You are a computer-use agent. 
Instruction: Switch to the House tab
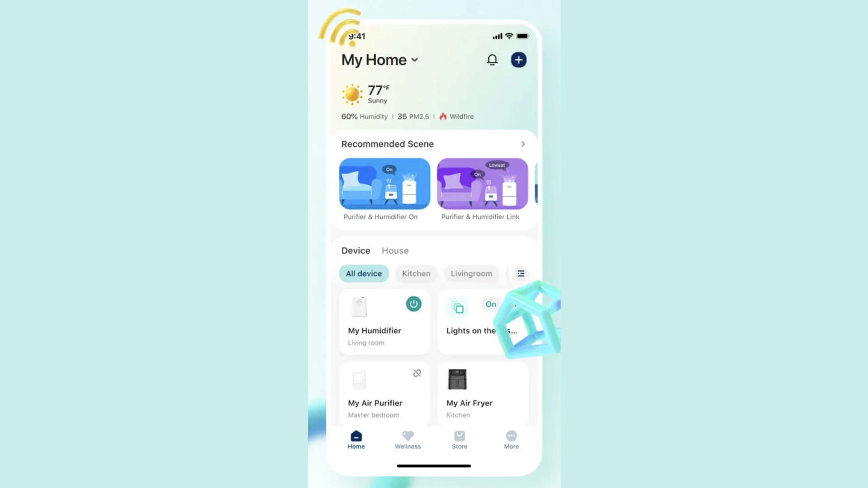click(395, 250)
